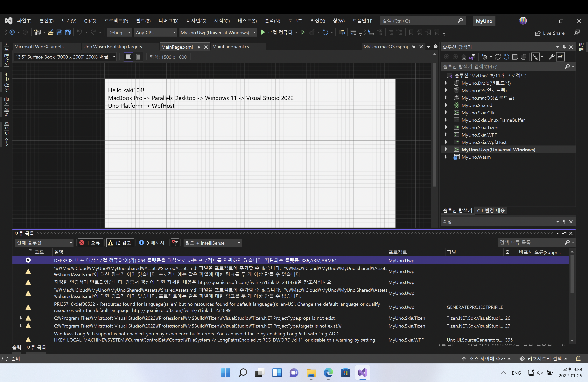The height and width of the screenshot is (382, 588).
Task: Click 리포지토리 선택 in the status bar
Action: point(544,358)
